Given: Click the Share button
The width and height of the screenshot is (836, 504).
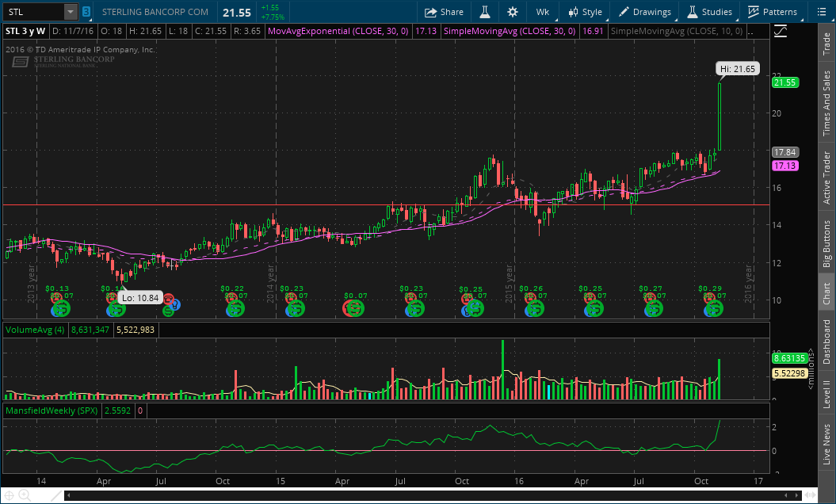Looking at the screenshot, I should [x=444, y=12].
